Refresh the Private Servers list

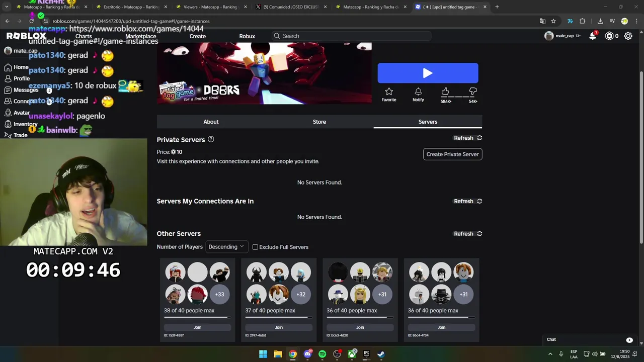468,138
